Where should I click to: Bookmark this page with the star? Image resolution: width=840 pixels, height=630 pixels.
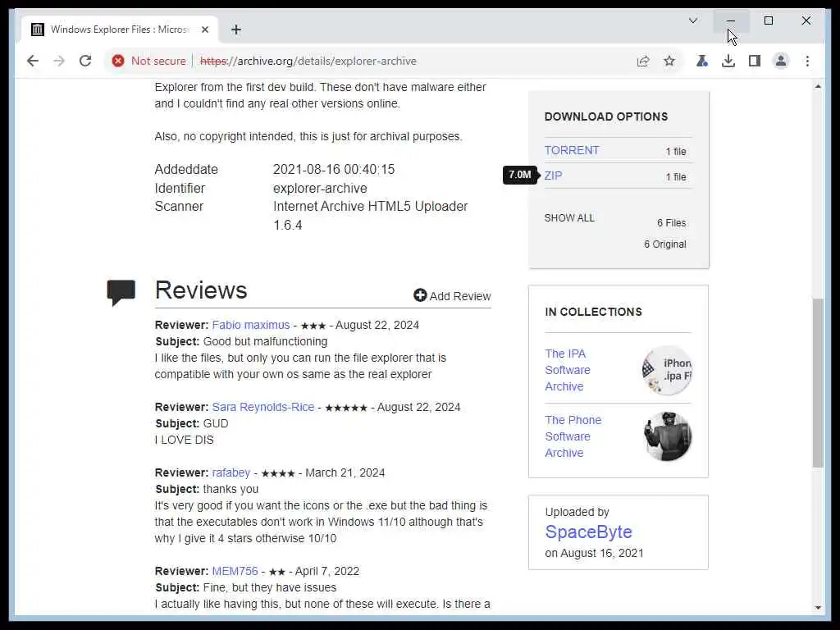pyautogui.click(x=669, y=61)
